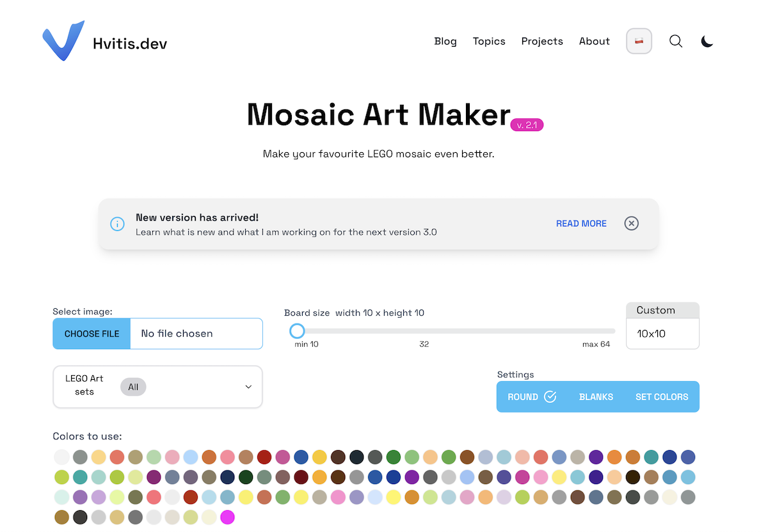
Task: Toggle the BLANKS setting
Action: pyautogui.click(x=596, y=396)
